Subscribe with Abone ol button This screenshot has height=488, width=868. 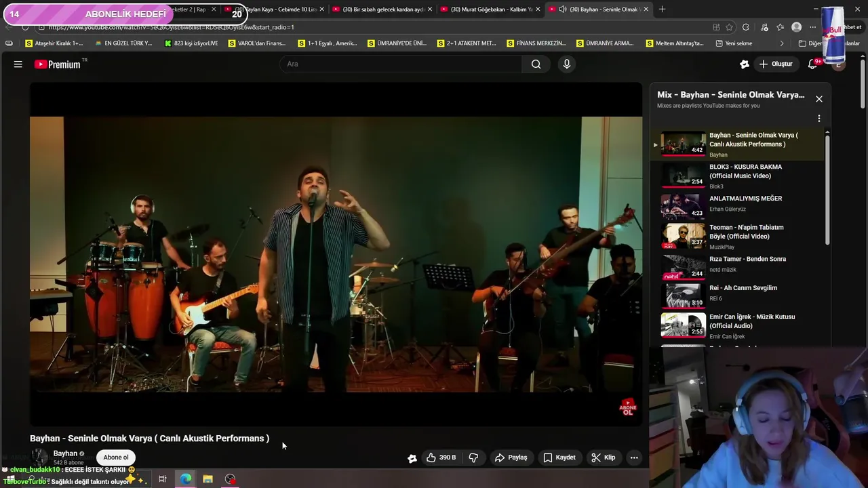(115, 457)
